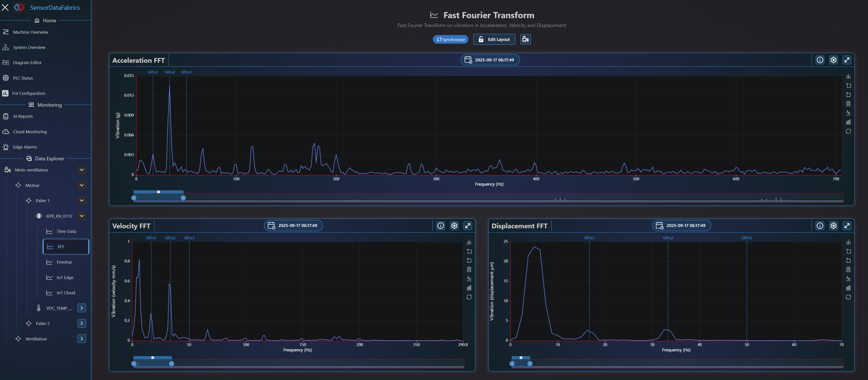Collapse the Moto-ventillateur tree node

tap(81, 170)
